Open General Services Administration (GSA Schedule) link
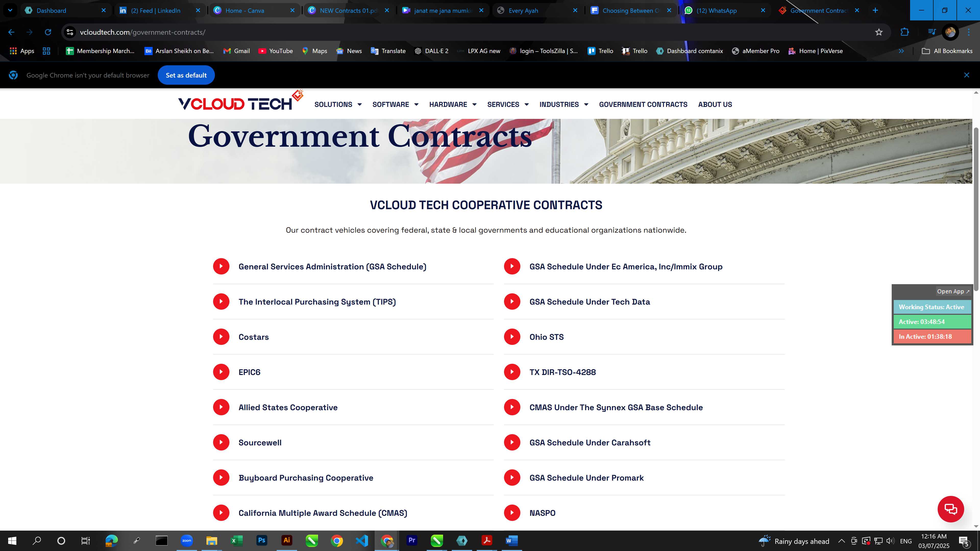Image resolution: width=980 pixels, height=551 pixels. click(332, 267)
